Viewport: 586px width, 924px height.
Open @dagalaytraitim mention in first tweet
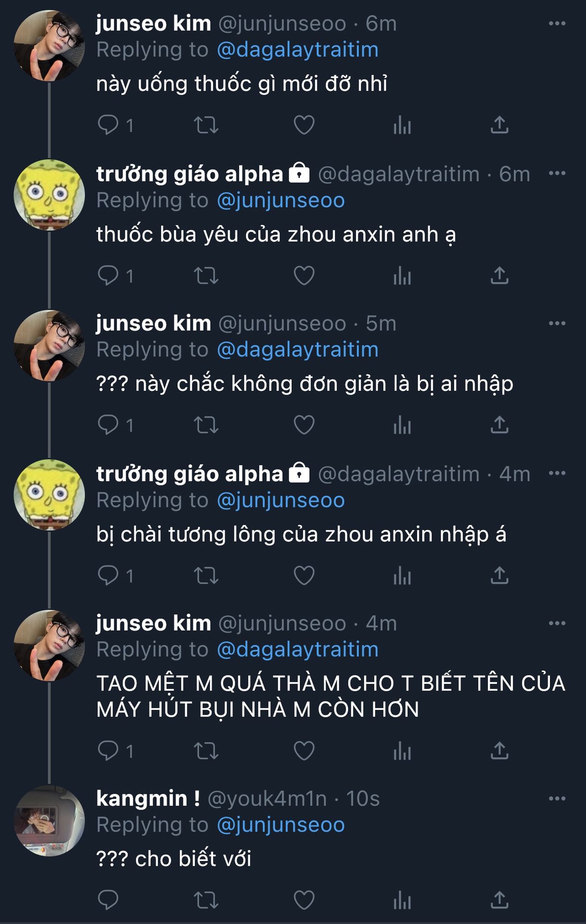pos(297,50)
